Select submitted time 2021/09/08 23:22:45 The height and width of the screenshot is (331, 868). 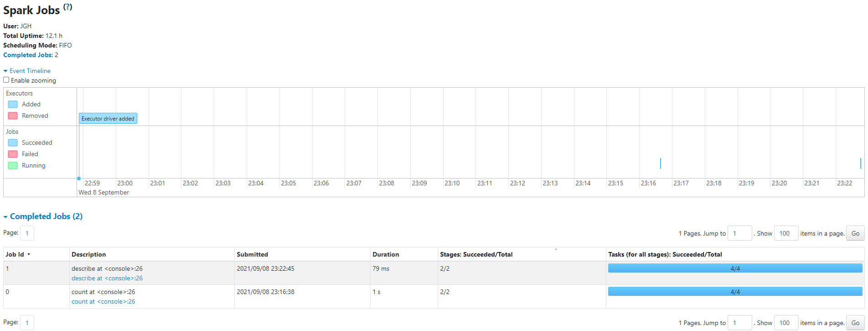point(265,268)
